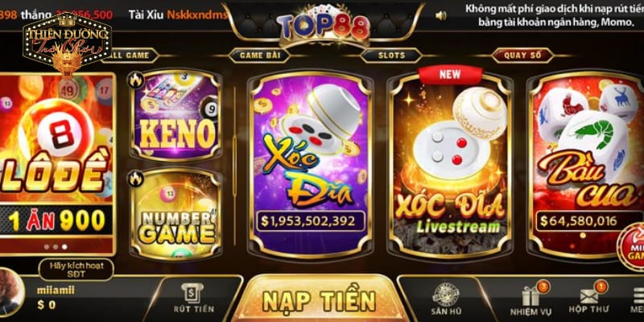The width and height of the screenshot is (644, 322).
Task: Open the Nhiệm Vụ gift box icon
Action: pyautogui.click(x=531, y=295)
